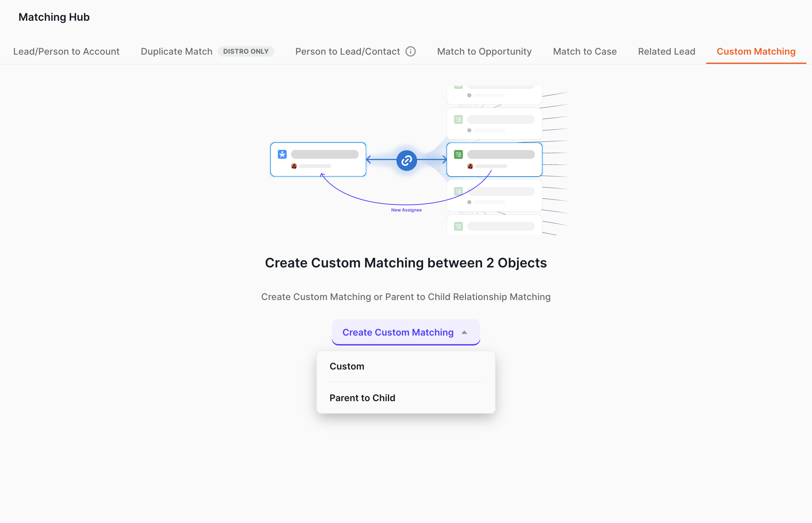The image size is (812, 523).
Task: Open the Related Lead tab
Action: 666,51
